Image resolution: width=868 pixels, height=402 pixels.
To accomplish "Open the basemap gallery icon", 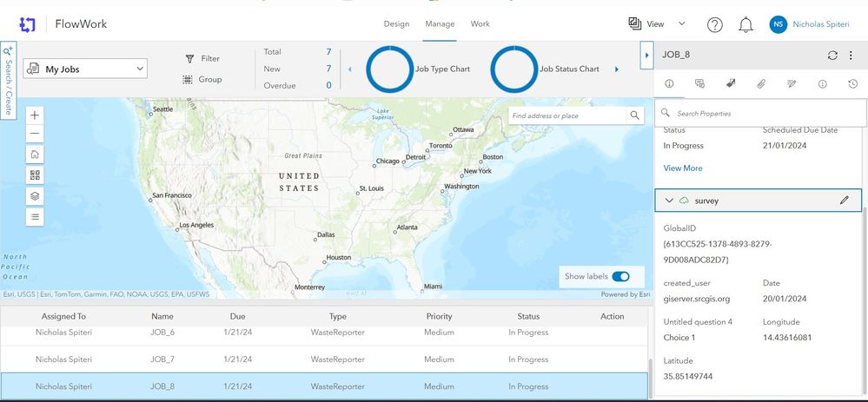I will (35, 175).
